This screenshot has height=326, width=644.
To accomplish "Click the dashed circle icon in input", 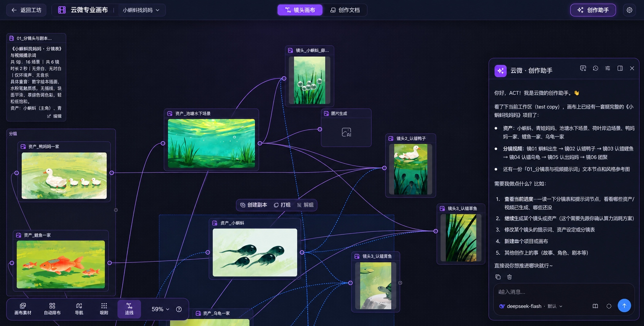I will pyautogui.click(x=609, y=306).
